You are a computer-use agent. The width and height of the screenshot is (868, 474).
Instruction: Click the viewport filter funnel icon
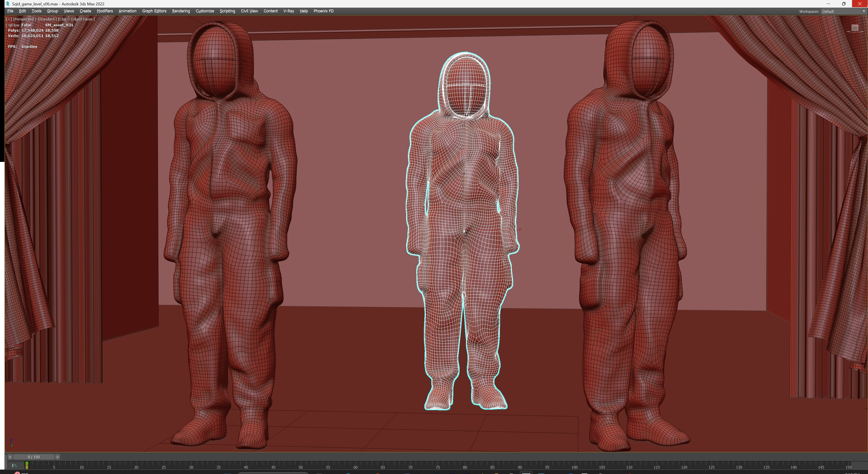pyautogui.click(x=100, y=19)
